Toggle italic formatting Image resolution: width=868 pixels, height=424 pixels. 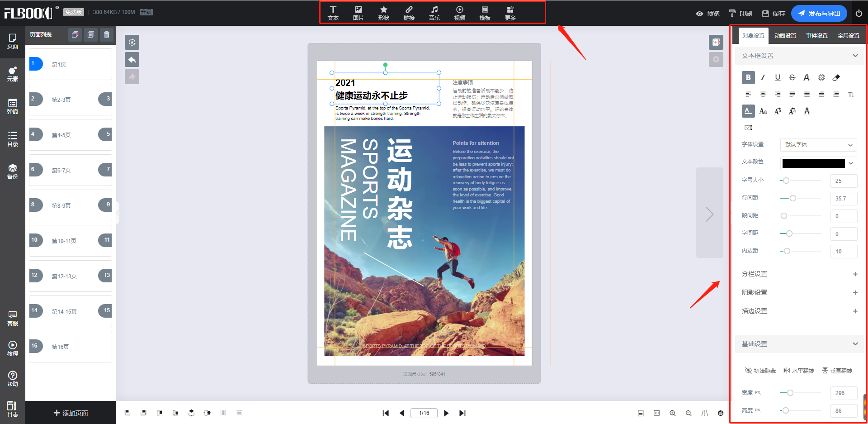click(x=763, y=77)
